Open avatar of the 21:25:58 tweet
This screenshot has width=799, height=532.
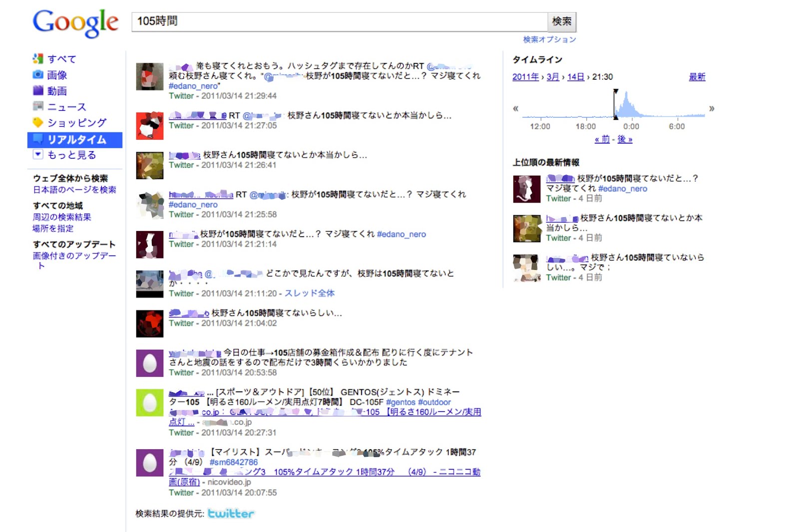150,205
